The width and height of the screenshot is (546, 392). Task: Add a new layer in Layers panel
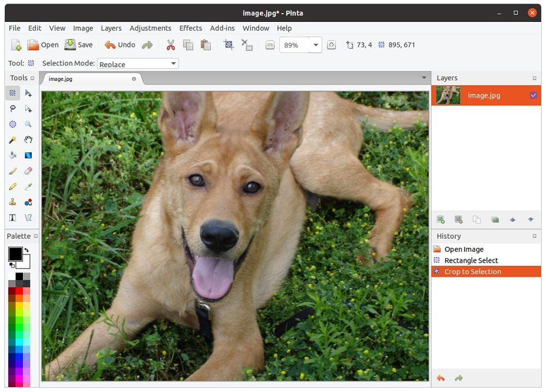pos(441,219)
